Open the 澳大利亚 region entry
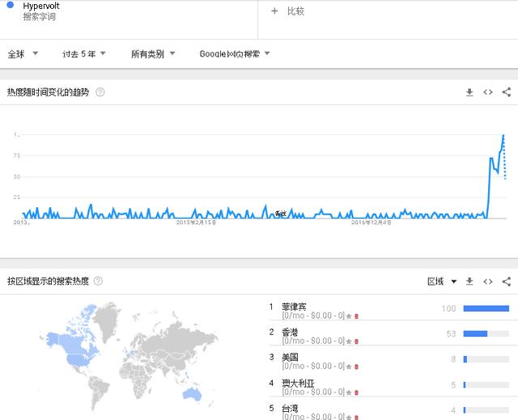The height and width of the screenshot is (420, 518). coord(298,383)
